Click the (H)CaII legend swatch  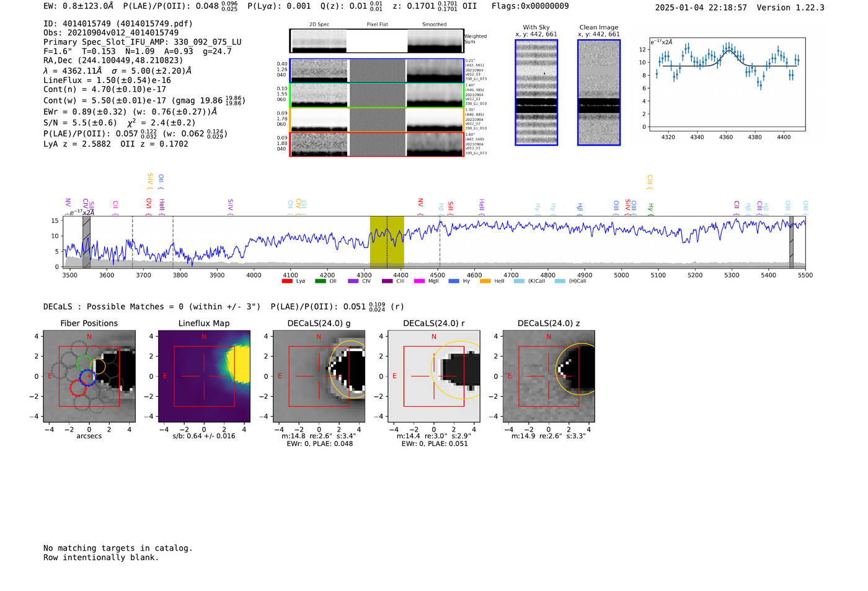[x=560, y=281]
